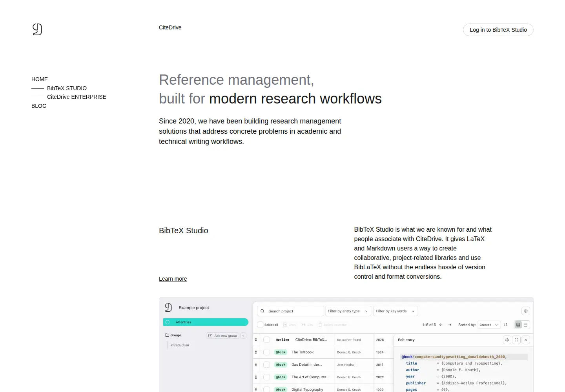The width and height of the screenshot is (565, 392).
Task: Tick the Select all checkbox
Action: 260,325
